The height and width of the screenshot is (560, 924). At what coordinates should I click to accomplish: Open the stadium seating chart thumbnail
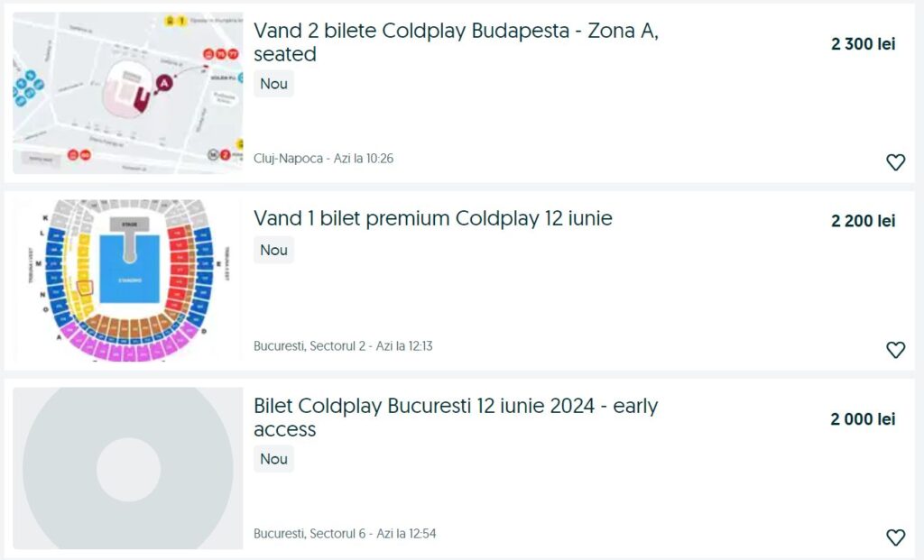(128, 280)
